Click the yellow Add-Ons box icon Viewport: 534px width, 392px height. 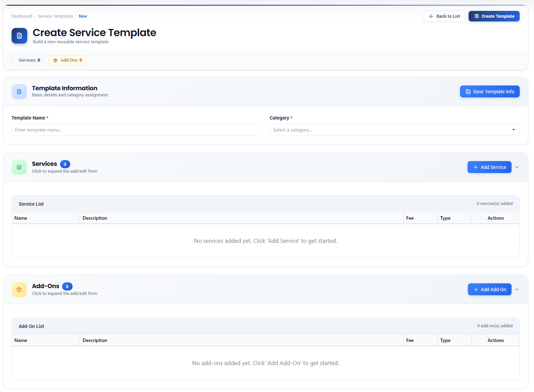[19, 289]
